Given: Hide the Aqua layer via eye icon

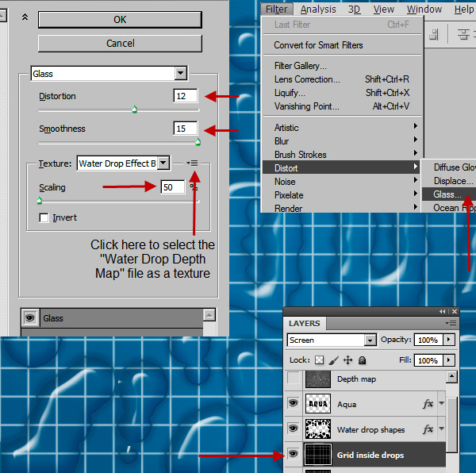Looking at the screenshot, I should click(x=294, y=404).
